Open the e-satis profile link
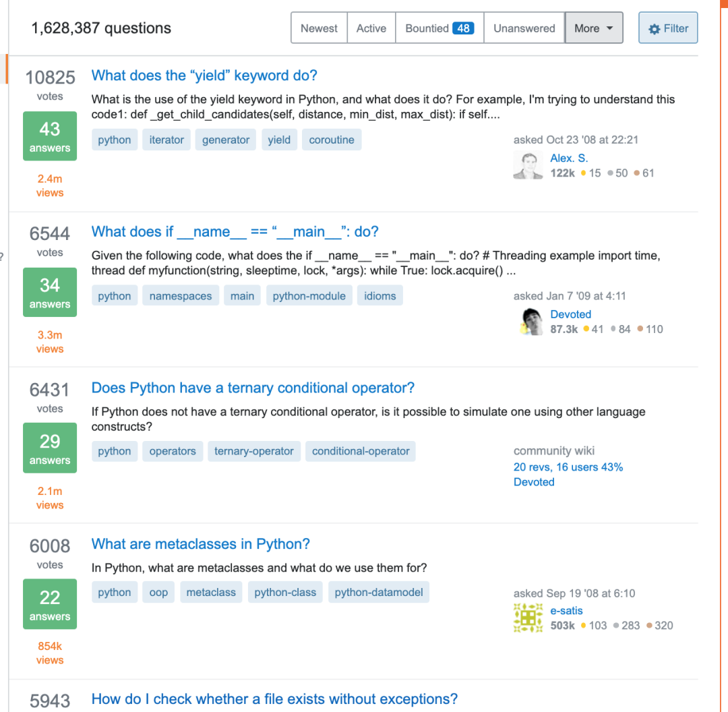The height and width of the screenshot is (712, 728). click(566, 610)
